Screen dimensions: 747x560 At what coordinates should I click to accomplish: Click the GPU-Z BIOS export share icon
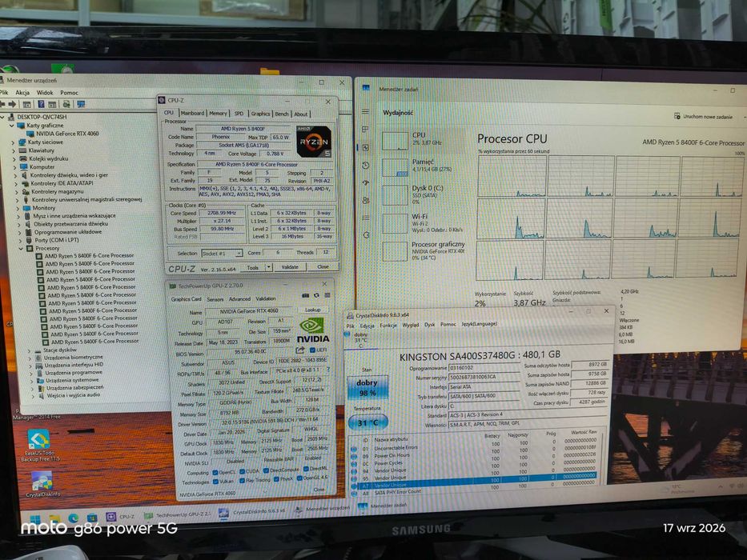299,351
